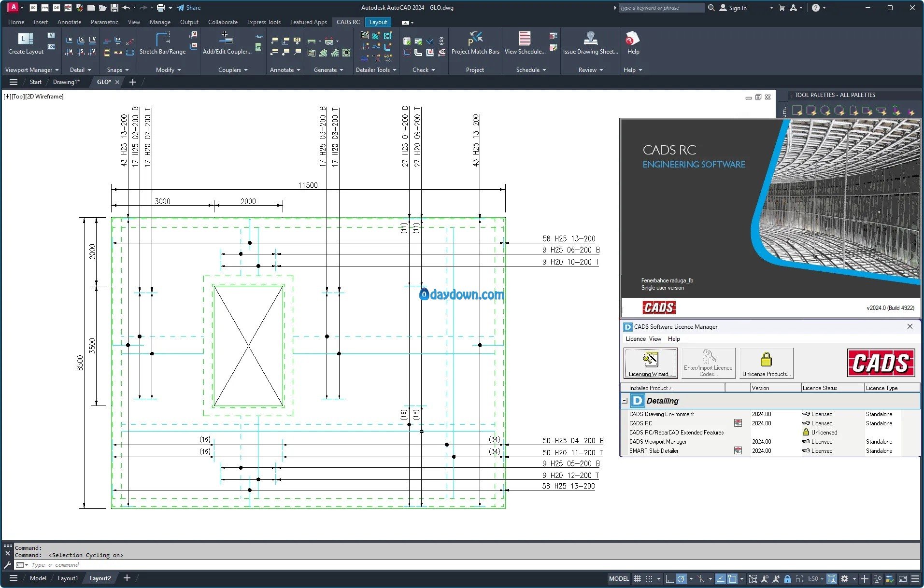924x588 pixels.
Task: Click the Project Match Bars icon
Action: click(475, 39)
